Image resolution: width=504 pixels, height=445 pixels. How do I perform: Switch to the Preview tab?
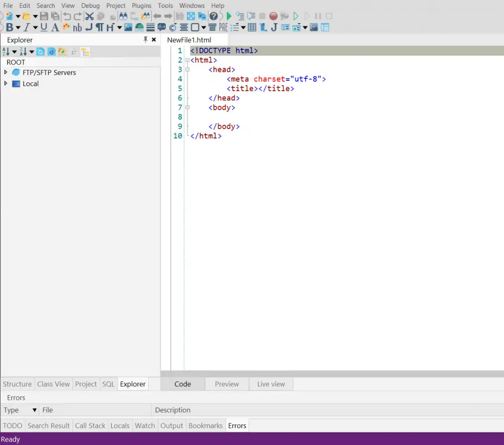coord(226,384)
